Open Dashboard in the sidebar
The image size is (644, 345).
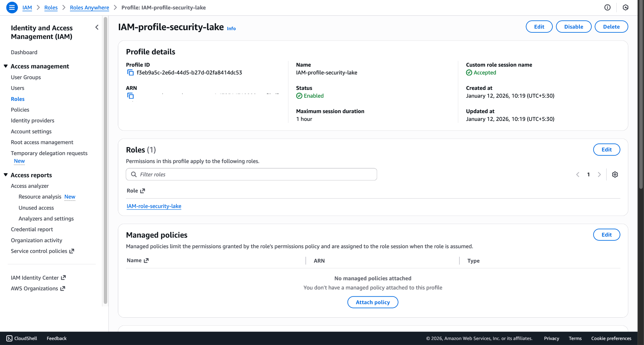pos(24,52)
